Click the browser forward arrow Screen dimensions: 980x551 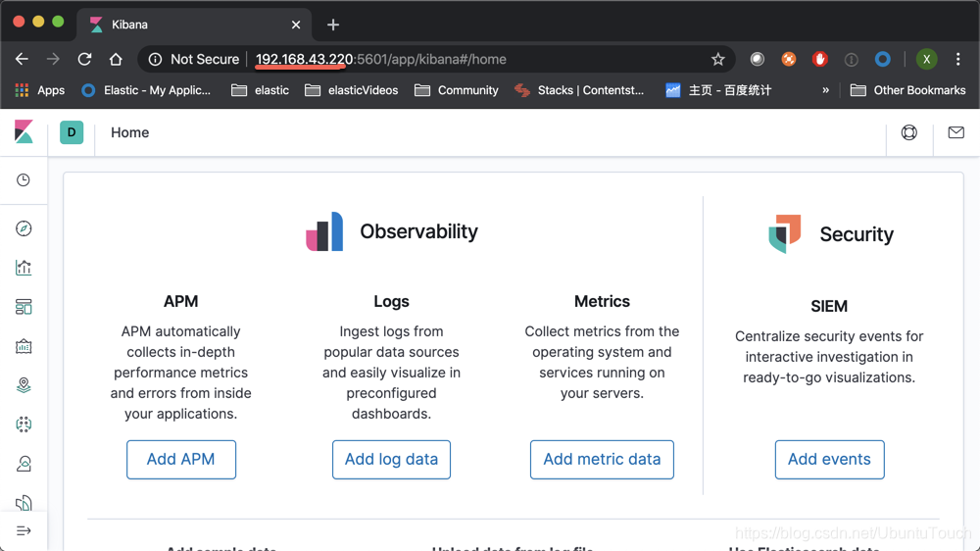53,60
